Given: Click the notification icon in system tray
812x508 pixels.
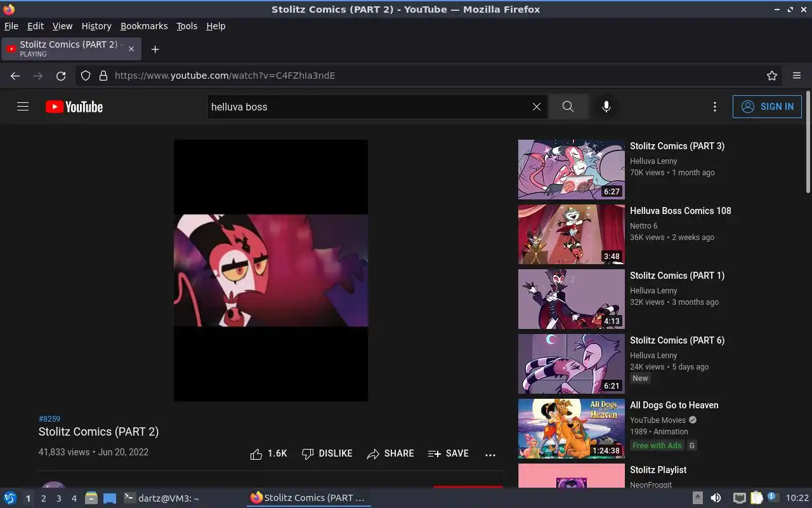Looking at the screenshot, I should pyautogui.click(x=772, y=497).
